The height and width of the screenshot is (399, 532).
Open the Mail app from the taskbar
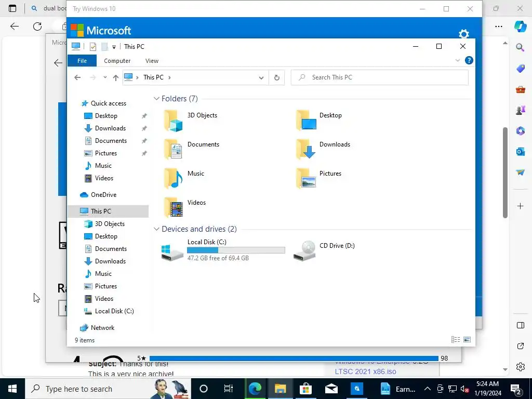pyautogui.click(x=331, y=389)
